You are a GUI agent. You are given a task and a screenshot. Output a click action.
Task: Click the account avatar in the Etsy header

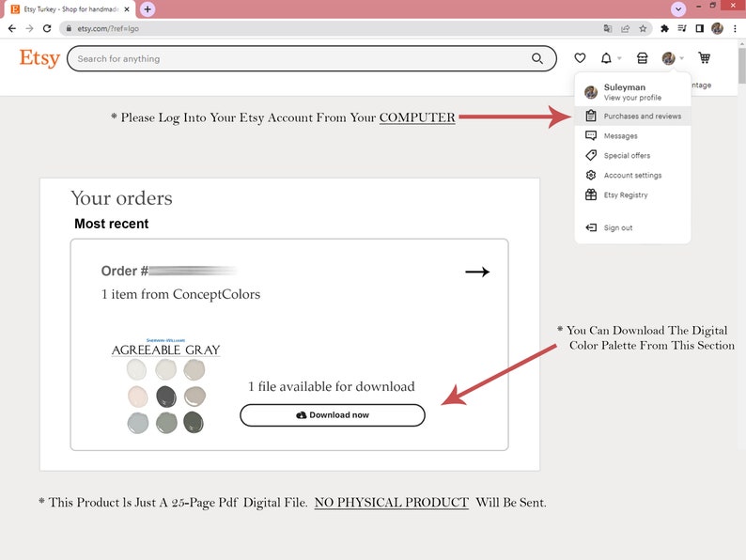tap(668, 58)
